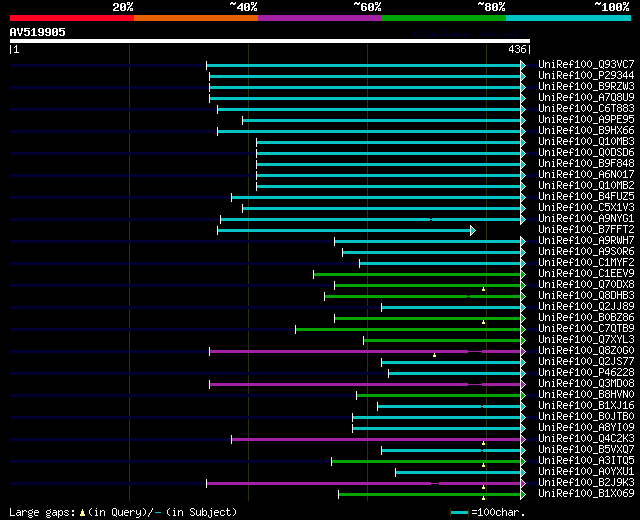
Task: Open the UniRef100_P29344 hit label
Action: click(x=586, y=76)
